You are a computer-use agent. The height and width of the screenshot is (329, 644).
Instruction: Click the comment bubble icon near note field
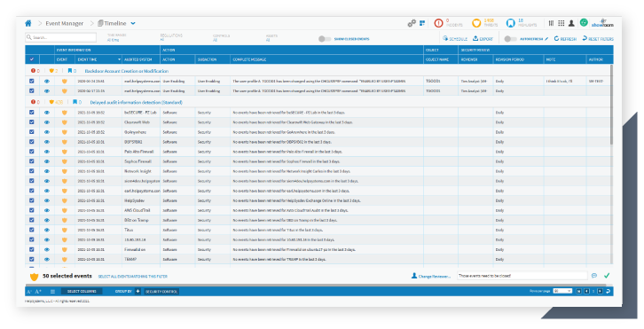coord(594,276)
